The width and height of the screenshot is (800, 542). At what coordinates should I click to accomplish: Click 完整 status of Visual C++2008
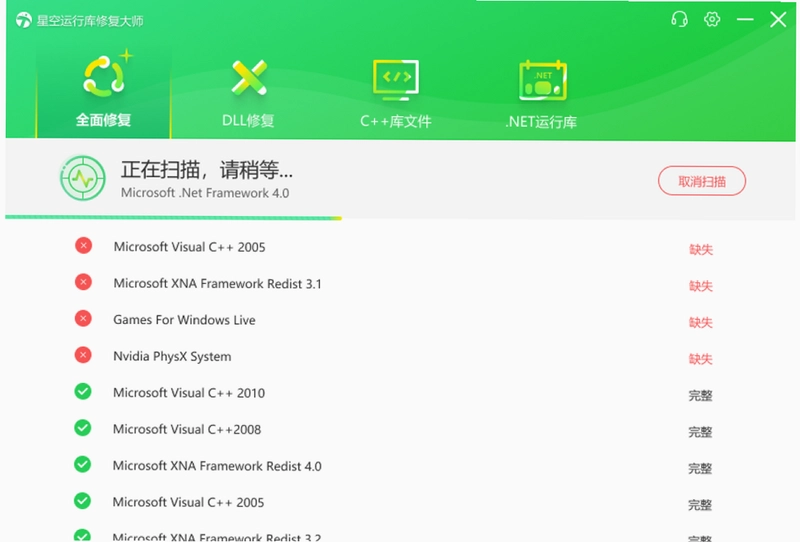coord(700,432)
